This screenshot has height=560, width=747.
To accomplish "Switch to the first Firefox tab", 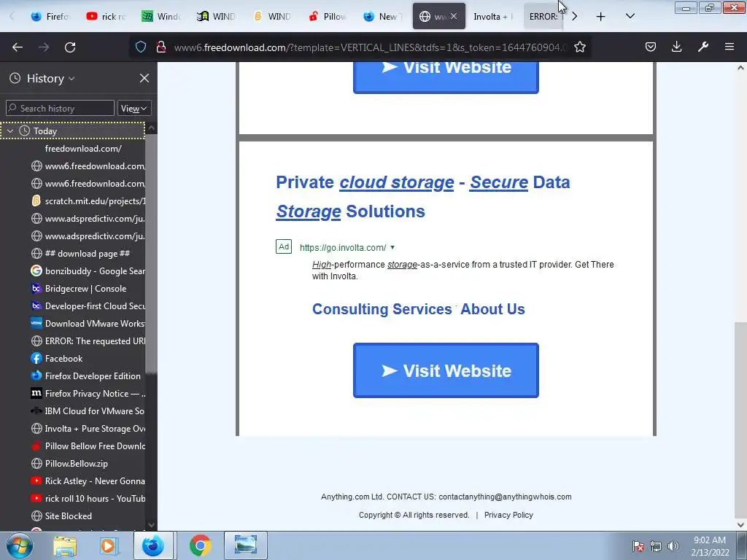I will point(50,16).
